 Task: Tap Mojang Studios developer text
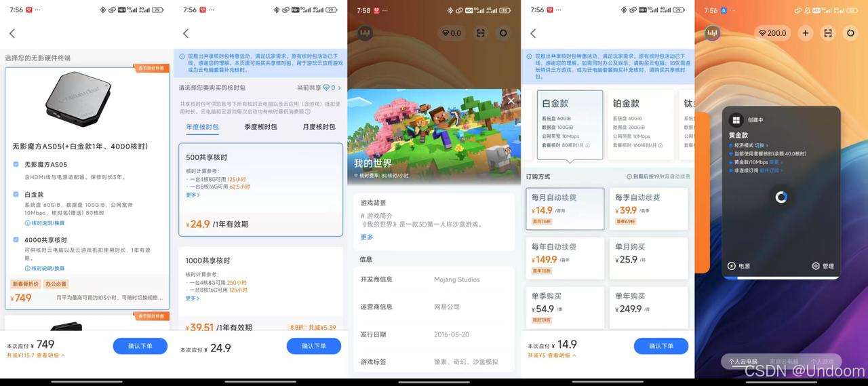pyautogui.click(x=456, y=279)
